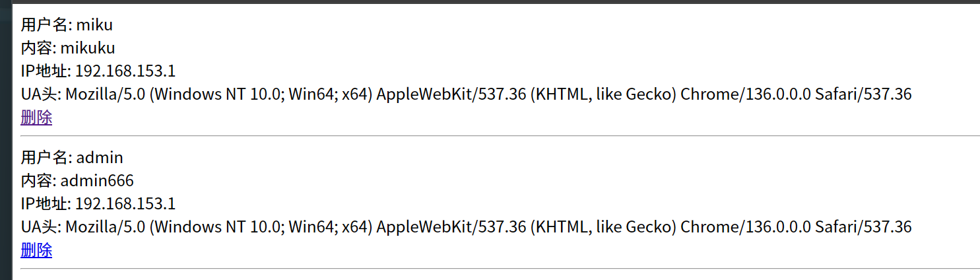Select the username value admin
The image size is (980, 280).
(x=100, y=158)
